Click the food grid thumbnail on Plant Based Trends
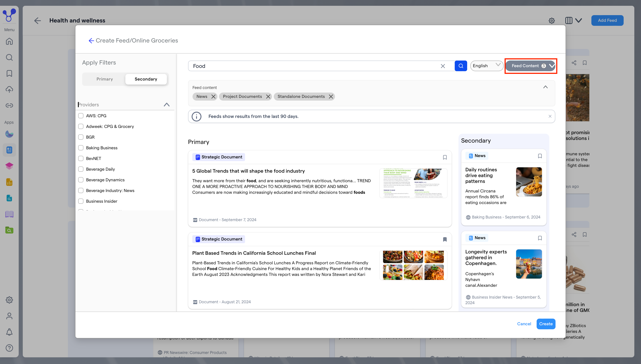This screenshot has height=364, width=641. [413, 265]
